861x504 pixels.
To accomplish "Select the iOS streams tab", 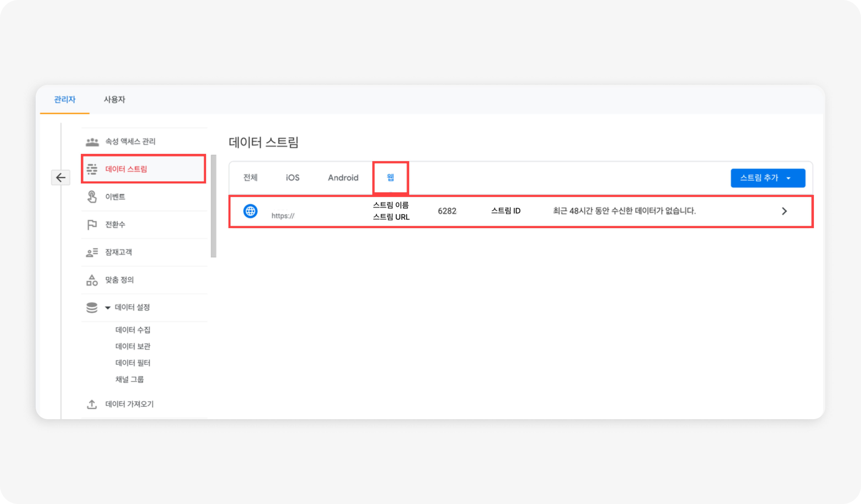I will pos(292,178).
